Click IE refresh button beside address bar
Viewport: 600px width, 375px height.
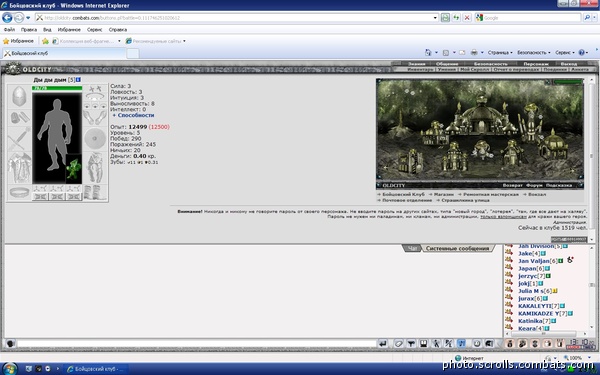tap(456, 18)
